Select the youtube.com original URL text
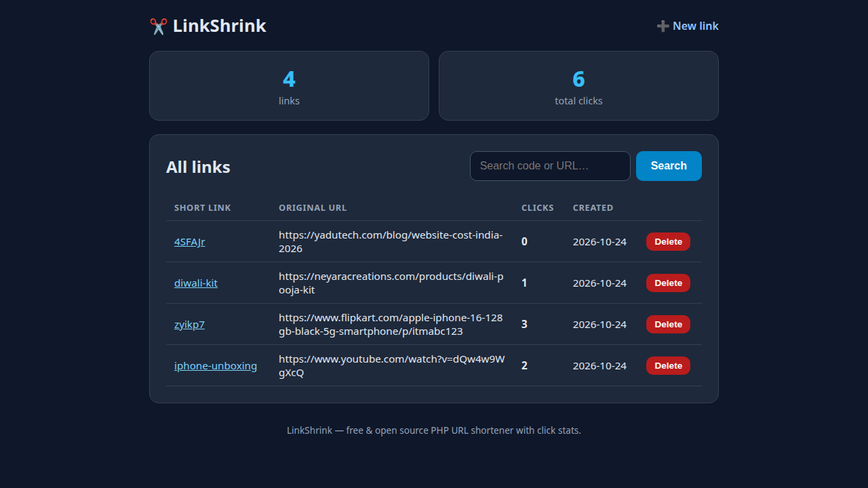The height and width of the screenshot is (488, 868). coord(392,366)
